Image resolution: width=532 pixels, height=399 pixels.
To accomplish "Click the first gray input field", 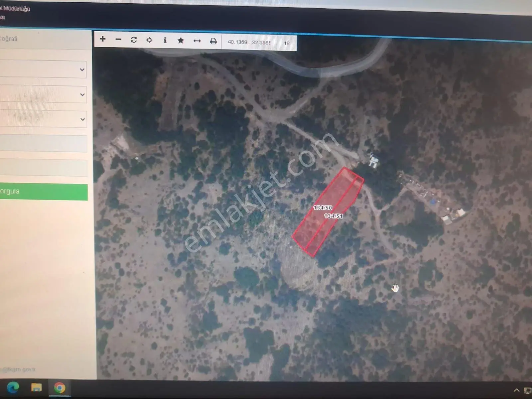I will tap(43, 144).
